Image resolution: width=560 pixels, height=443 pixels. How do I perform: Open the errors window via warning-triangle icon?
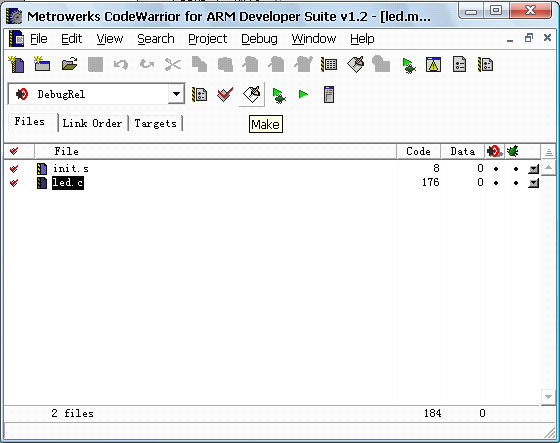point(433,65)
